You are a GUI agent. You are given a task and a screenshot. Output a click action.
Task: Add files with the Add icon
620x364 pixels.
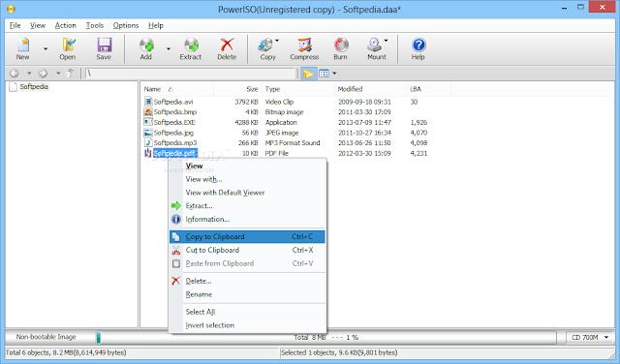click(146, 48)
